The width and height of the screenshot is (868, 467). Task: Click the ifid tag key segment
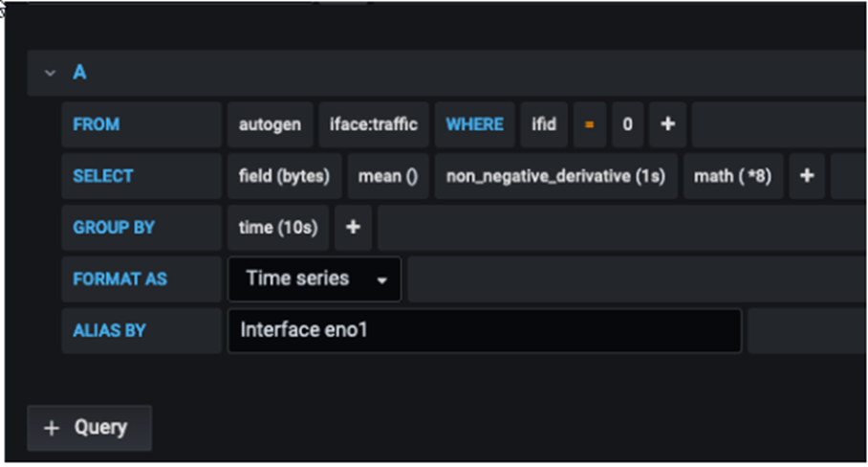point(544,124)
